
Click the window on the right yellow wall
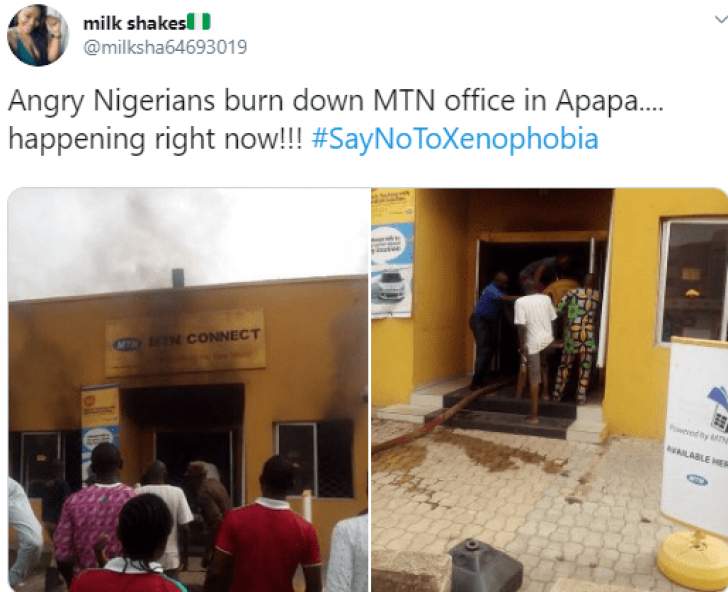(x=694, y=281)
